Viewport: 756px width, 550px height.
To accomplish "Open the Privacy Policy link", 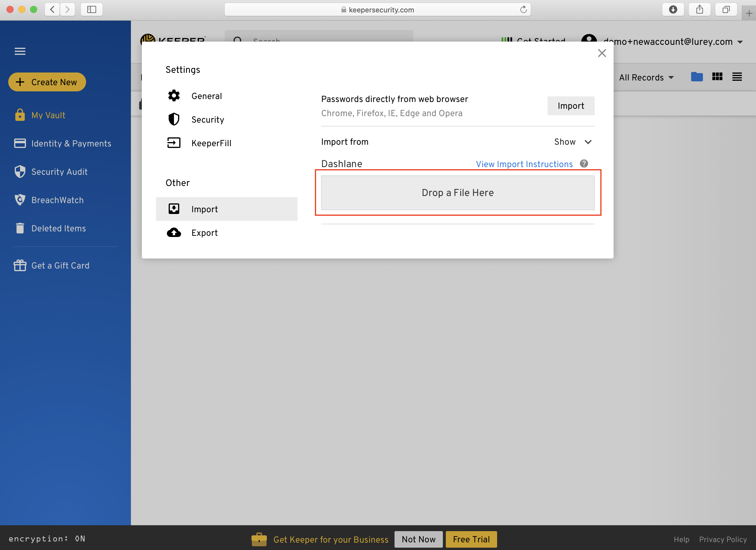I will 723,539.
